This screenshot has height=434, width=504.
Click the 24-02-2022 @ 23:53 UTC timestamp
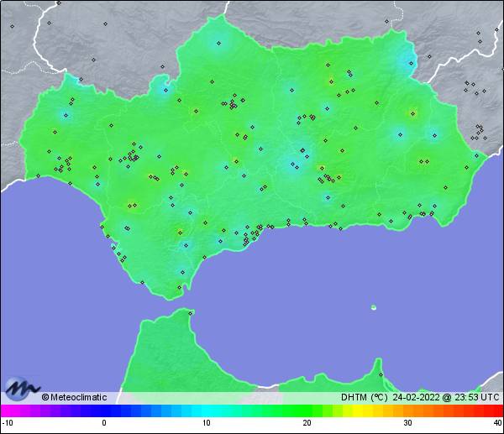(x=444, y=397)
